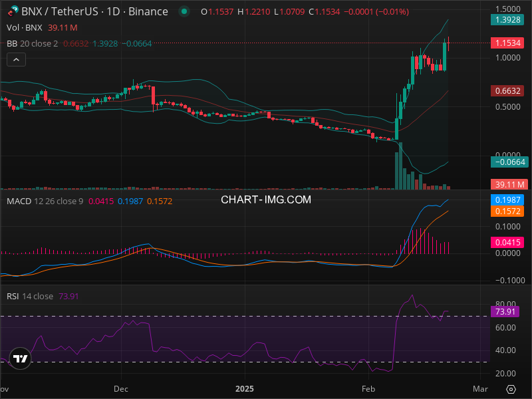Click the Mar label on time axis
This screenshot has width=532, height=399.
click(x=480, y=389)
